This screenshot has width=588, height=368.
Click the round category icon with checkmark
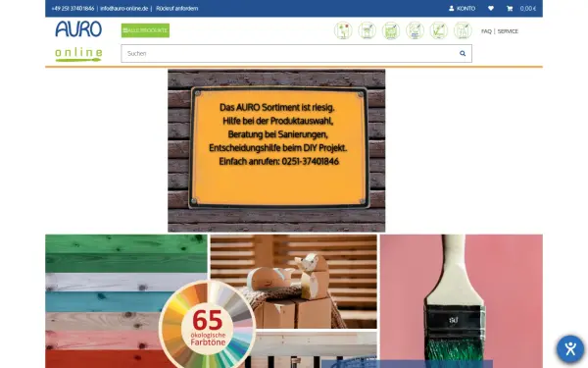click(x=439, y=30)
